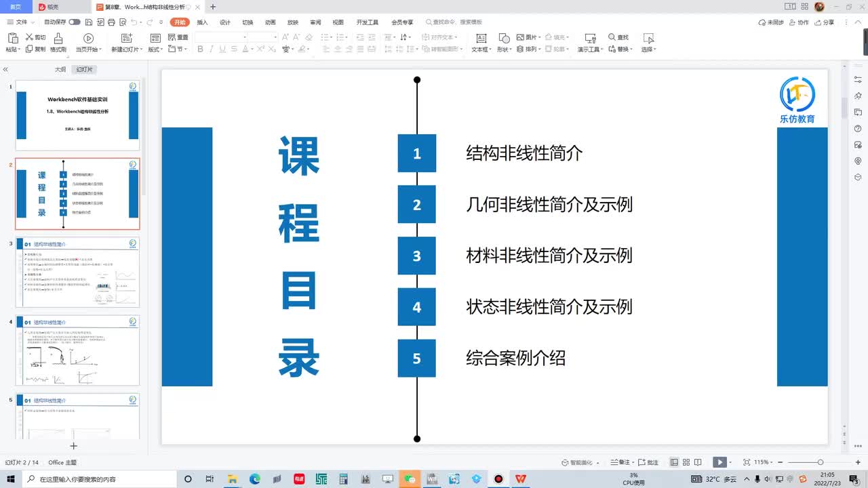The height and width of the screenshot is (488, 868).
Task: Click the Arrange (排列) icon
Action: 521,49
